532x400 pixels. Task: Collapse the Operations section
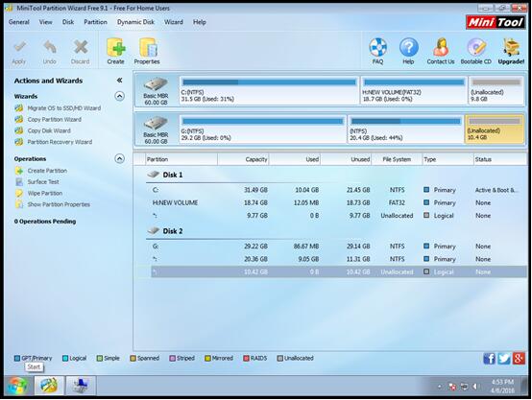pos(119,158)
